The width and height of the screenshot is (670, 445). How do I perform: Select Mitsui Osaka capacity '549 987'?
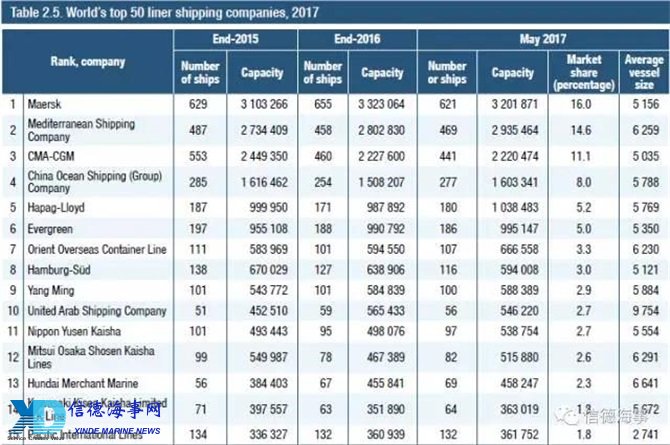pos(268,357)
